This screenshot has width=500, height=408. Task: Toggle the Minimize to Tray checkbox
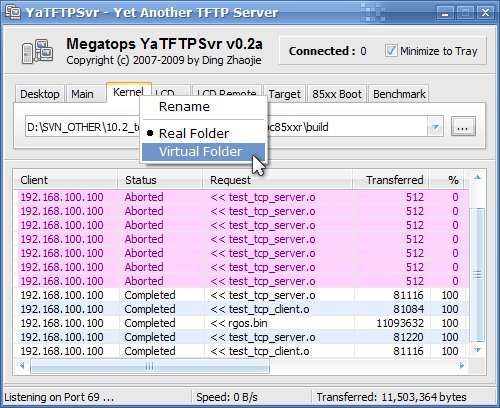(391, 51)
